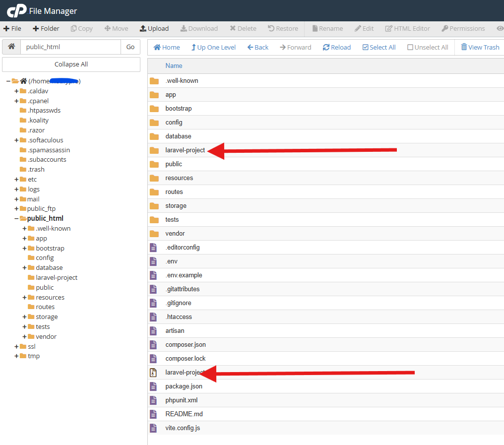This screenshot has height=445, width=504.
Task: Click the Download toolbar button
Action: pyautogui.click(x=199, y=29)
